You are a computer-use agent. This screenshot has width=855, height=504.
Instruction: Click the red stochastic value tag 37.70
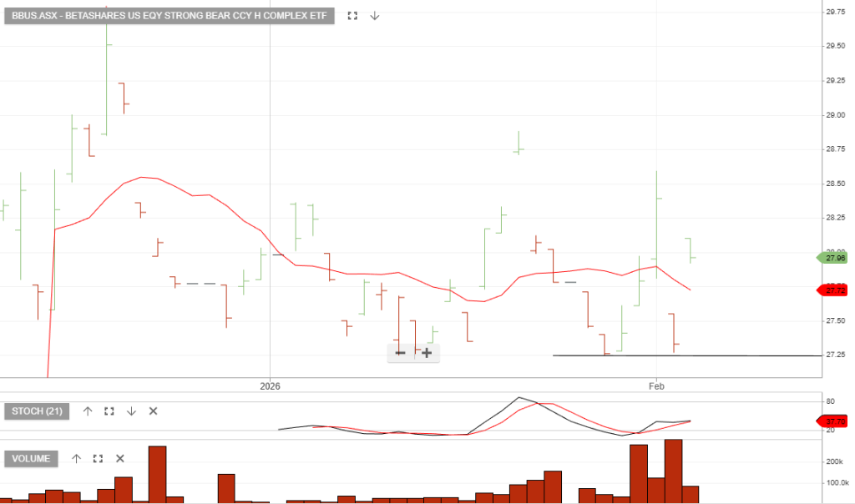[835, 421]
